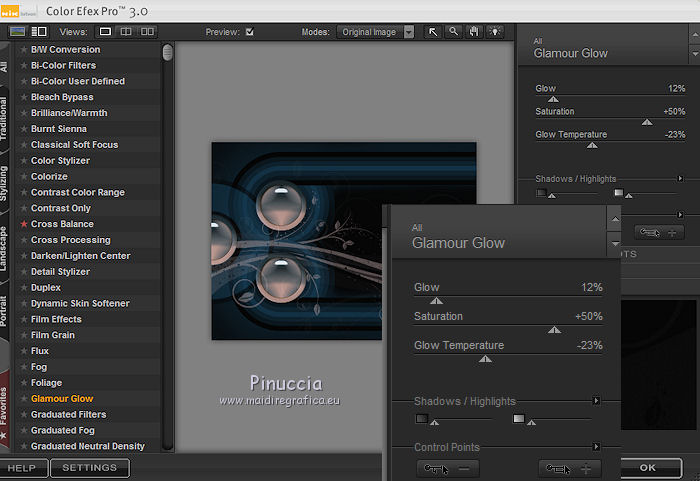The height and width of the screenshot is (481, 700).
Task: Switch to single image view
Action: point(105,32)
